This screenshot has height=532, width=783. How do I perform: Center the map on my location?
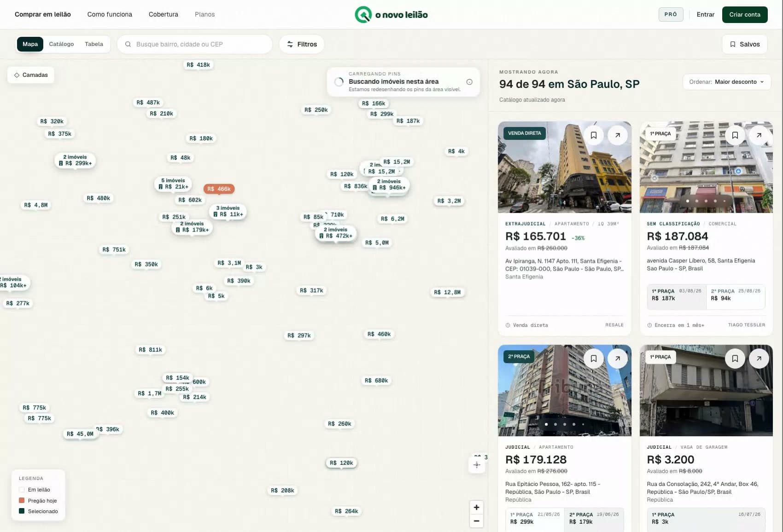(477, 465)
